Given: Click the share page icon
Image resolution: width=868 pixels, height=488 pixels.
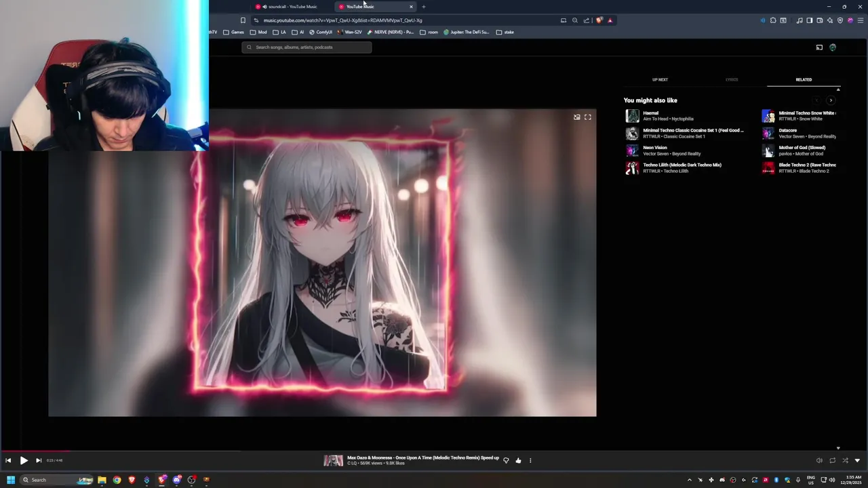Looking at the screenshot, I should click(587, 20).
